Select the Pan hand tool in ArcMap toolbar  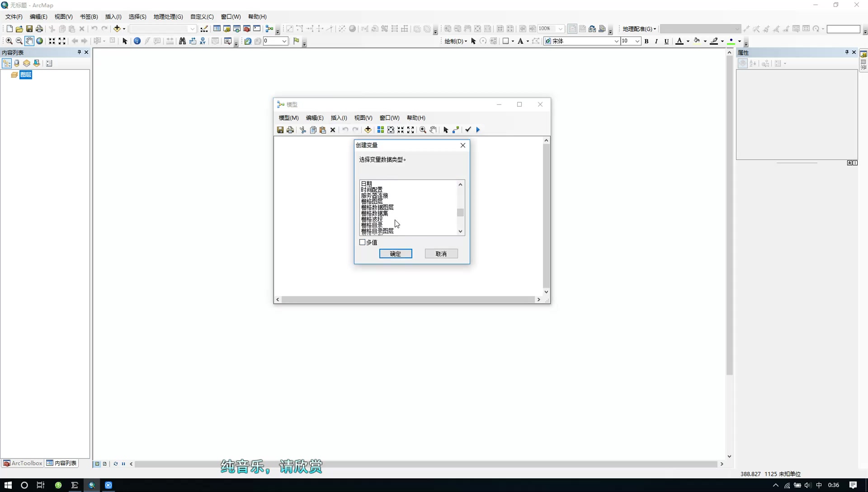pos(29,41)
